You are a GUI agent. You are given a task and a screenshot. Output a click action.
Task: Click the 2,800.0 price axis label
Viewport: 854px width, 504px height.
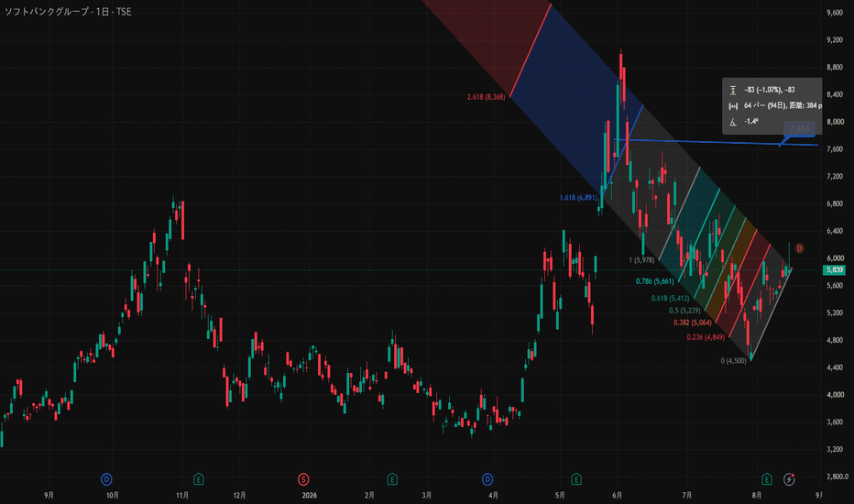[838, 477]
